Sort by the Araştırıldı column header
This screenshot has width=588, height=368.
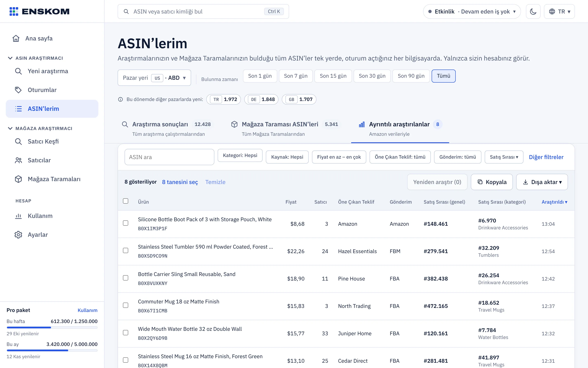[554, 202]
